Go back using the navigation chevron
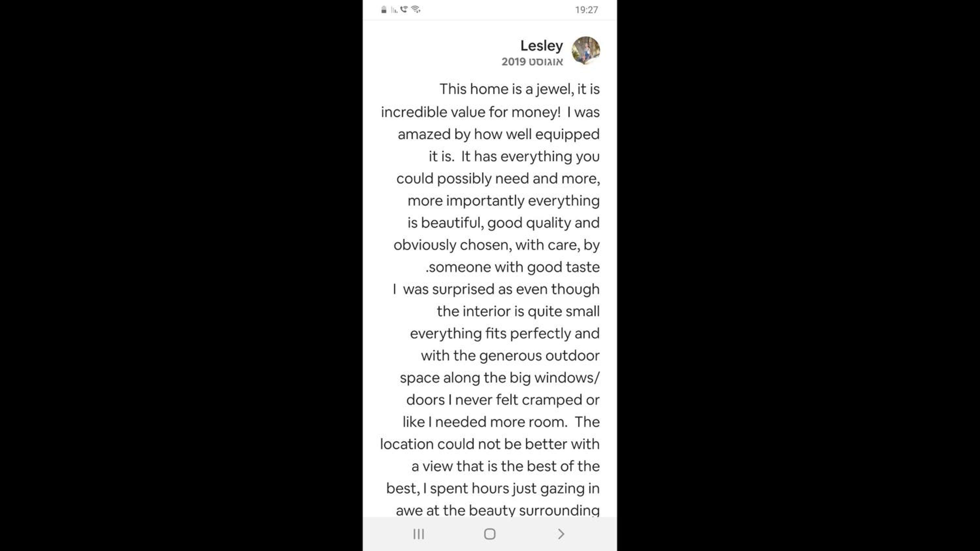The width and height of the screenshot is (980, 551). pyautogui.click(x=561, y=534)
